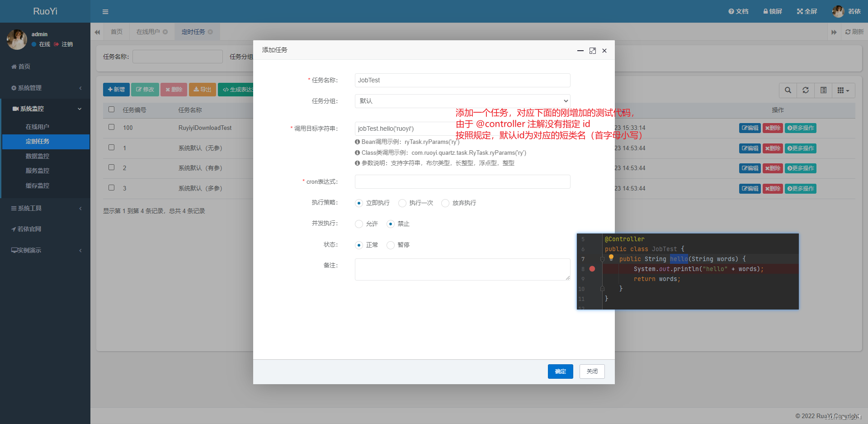Click the 确定 confirm button
The width and height of the screenshot is (868, 424).
point(560,371)
